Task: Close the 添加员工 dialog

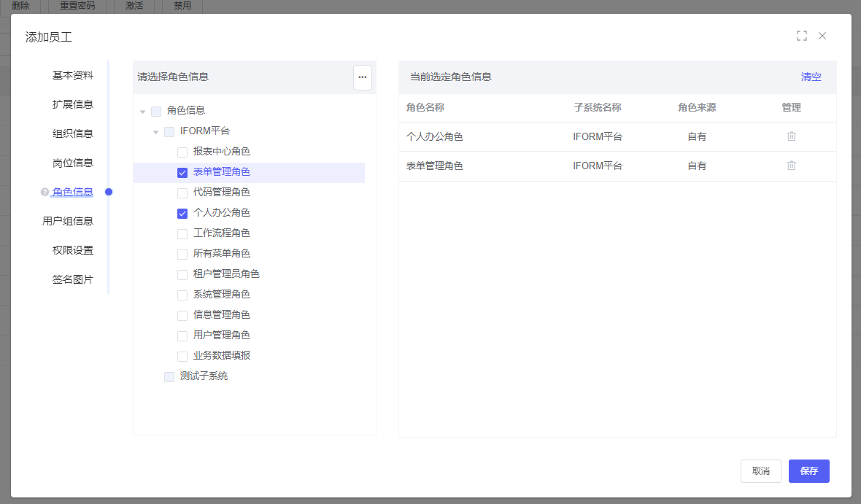Action: (x=822, y=36)
